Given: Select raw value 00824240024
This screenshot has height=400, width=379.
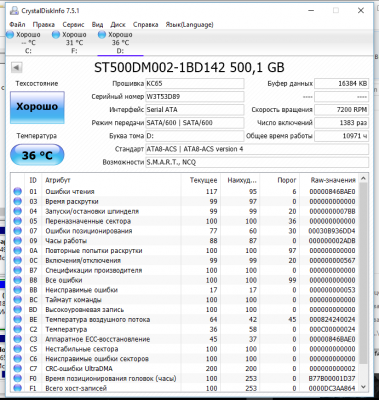Looking at the screenshot, I should pyautogui.click(x=332, y=319).
